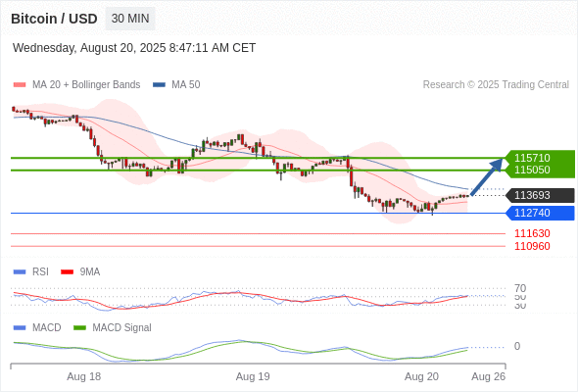This screenshot has height=392, width=578.
Task: Click the Aug 20 date axis label
Action: coord(421,376)
